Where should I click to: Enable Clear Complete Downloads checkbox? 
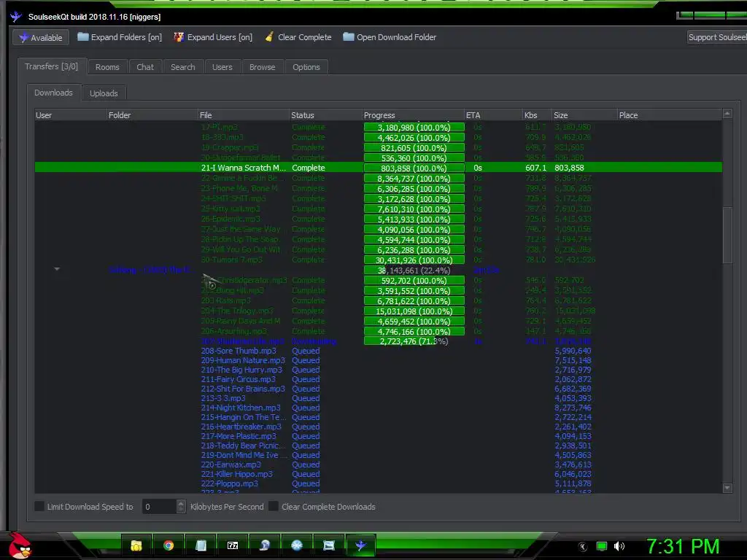(x=274, y=507)
